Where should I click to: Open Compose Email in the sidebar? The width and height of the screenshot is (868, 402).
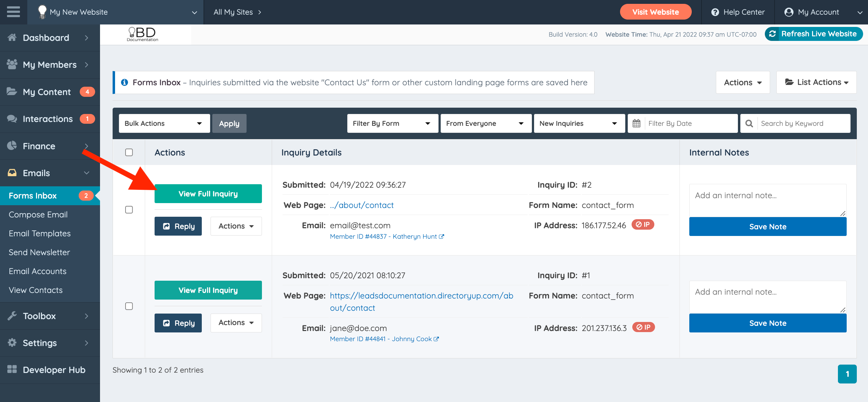[38, 215]
